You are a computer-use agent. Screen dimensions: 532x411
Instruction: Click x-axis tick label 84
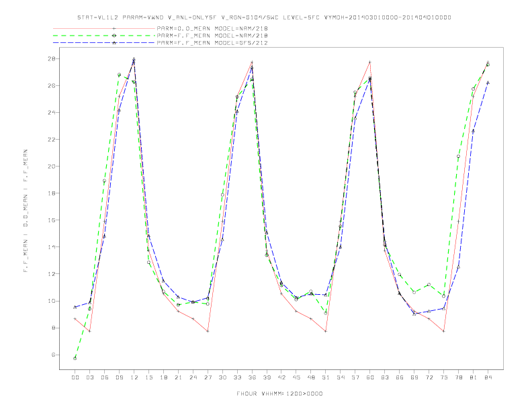pos(488,377)
